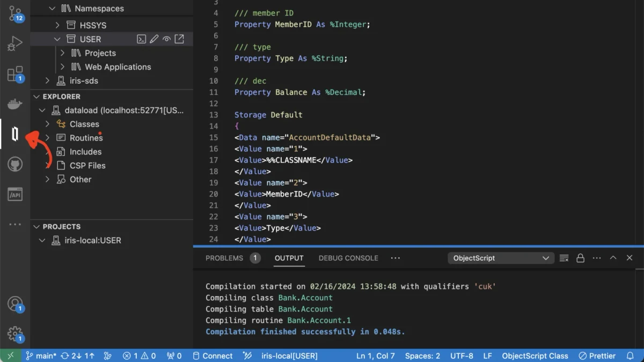Change language mode from ObjectScript Class
Screen dimensions: 644x362
535,356
